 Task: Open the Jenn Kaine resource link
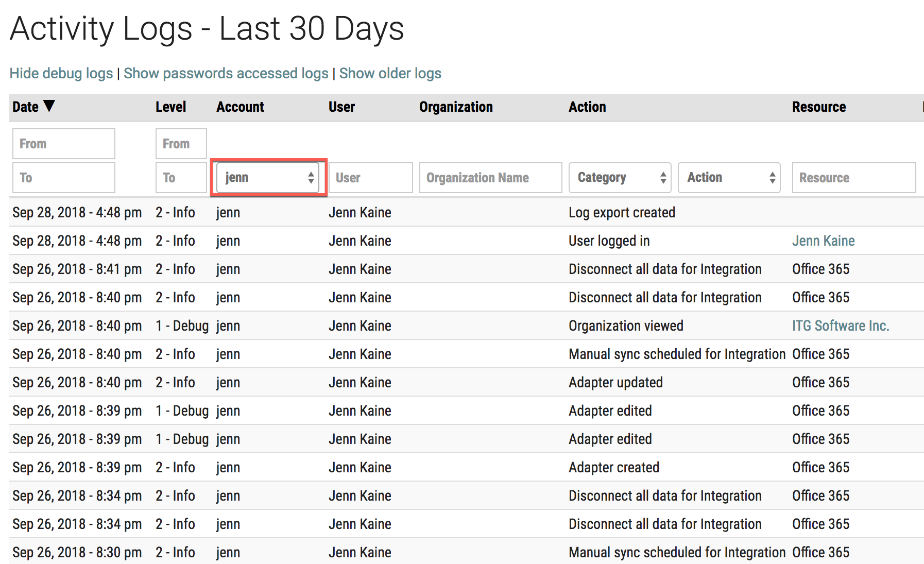pyautogui.click(x=823, y=241)
